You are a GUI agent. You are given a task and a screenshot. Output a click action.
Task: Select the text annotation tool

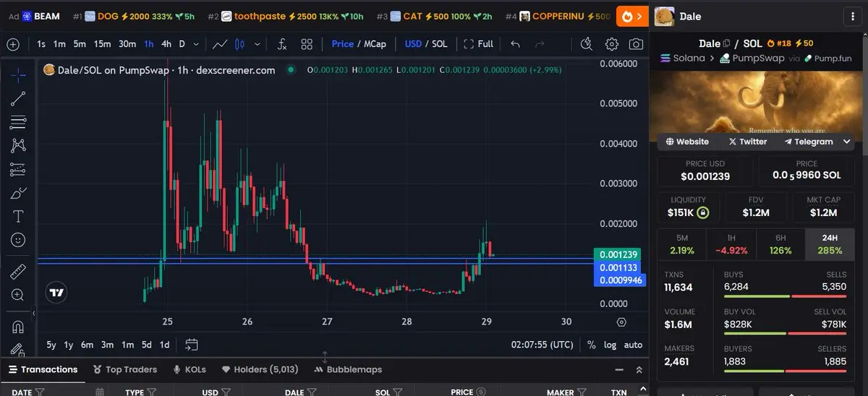[x=18, y=216]
